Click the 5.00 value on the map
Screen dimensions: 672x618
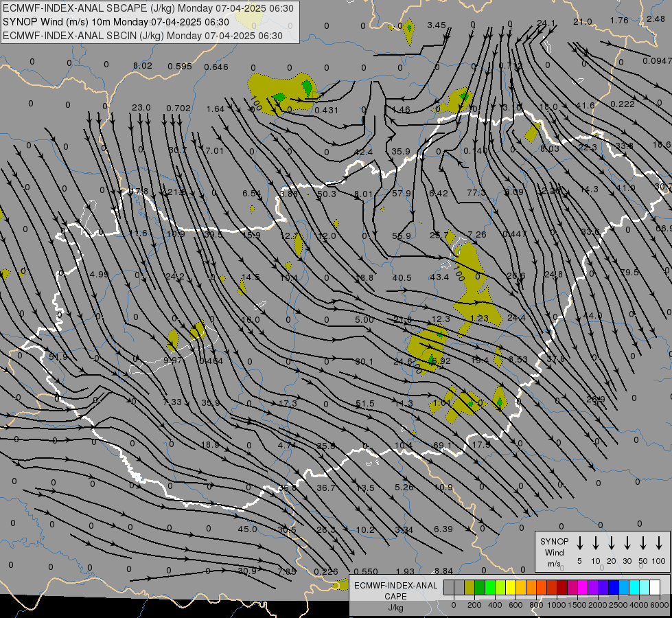(364, 319)
